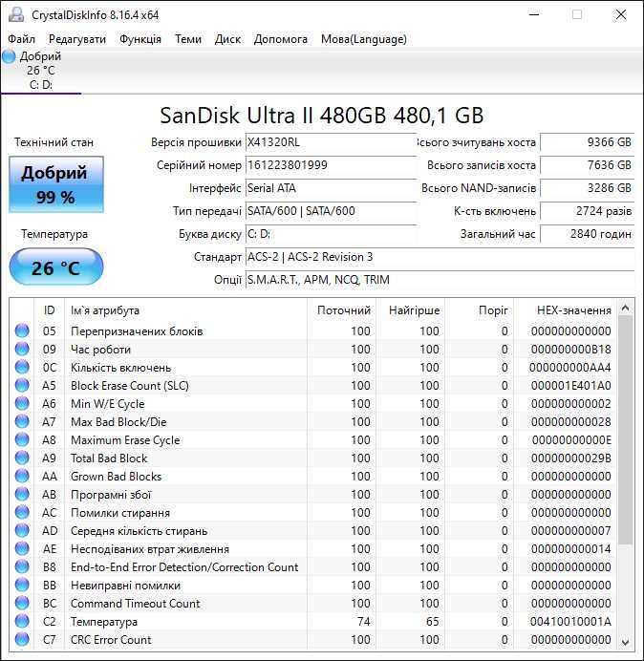Click status orb of Помилки стирання row

[22, 512]
